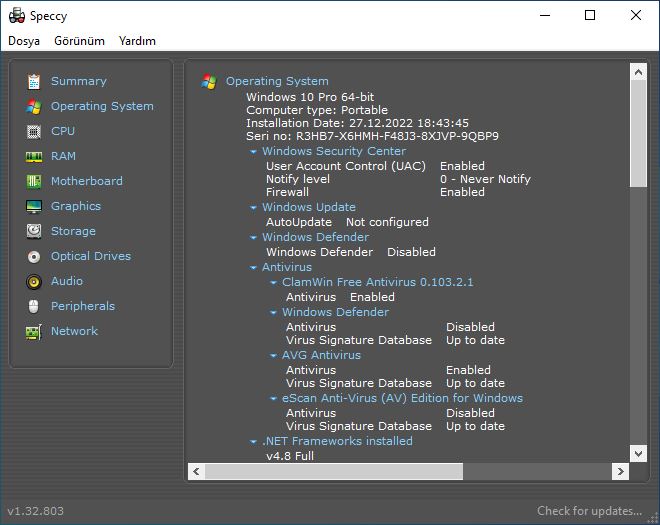Click the Check for updates link
The image size is (660, 525).
tap(589, 511)
